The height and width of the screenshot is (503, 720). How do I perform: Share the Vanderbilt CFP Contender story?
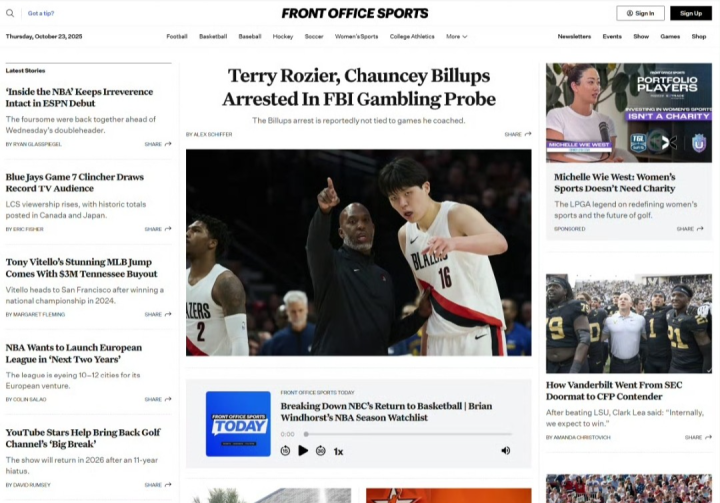pos(698,437)
